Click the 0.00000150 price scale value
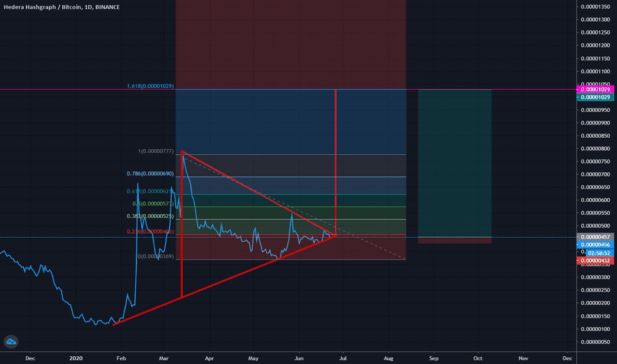Viewport: 617px width, 364px height. (x=595, y=316)
